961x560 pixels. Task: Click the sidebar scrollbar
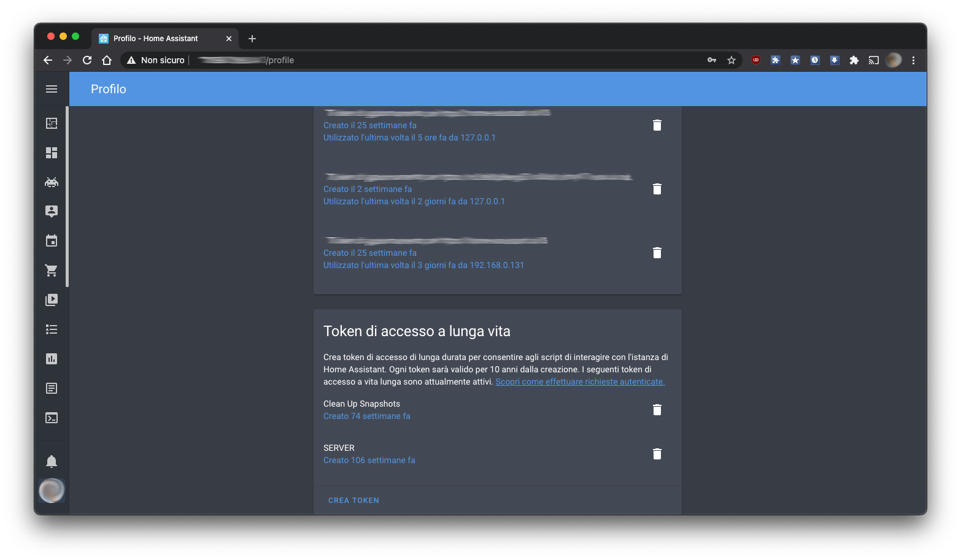[x=68, y=196]
